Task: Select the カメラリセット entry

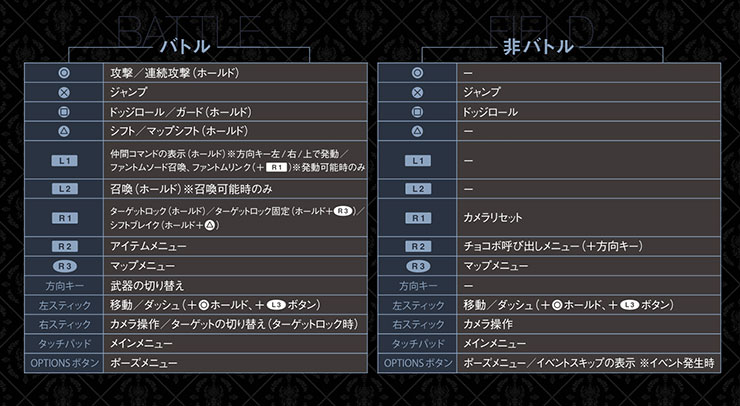Action: (493, 218)
